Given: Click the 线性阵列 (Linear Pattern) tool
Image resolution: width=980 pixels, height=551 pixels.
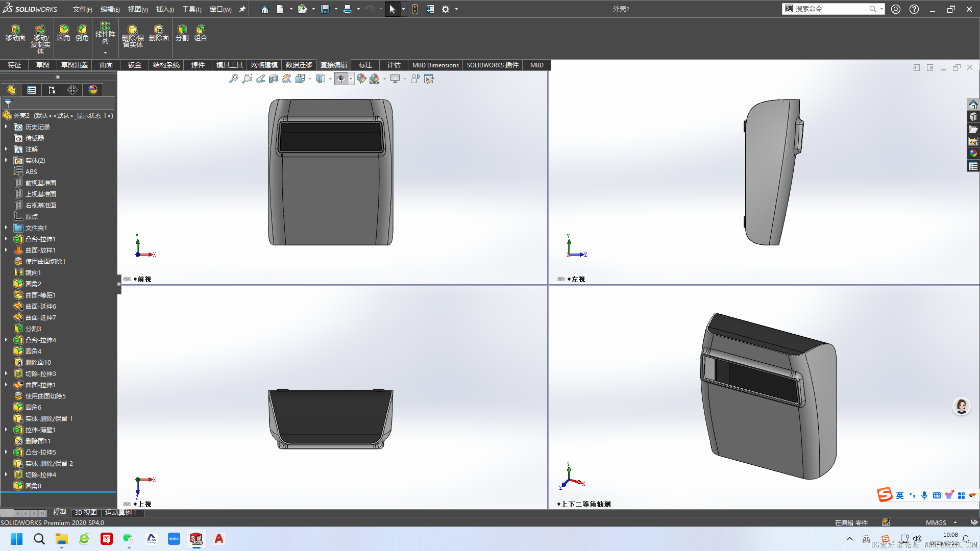Looking at the screenshot, I should pyautogui.click(x=105, y=33).
